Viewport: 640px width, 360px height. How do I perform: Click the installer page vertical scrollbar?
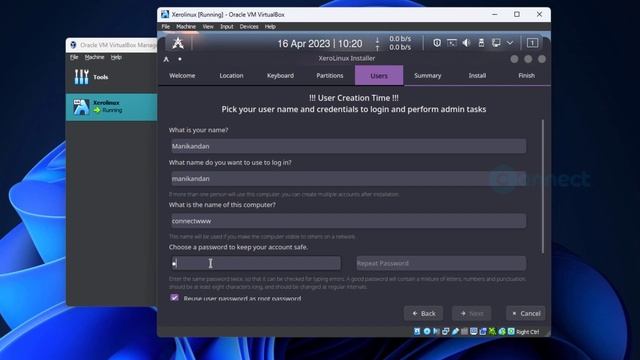coord(542,187)
